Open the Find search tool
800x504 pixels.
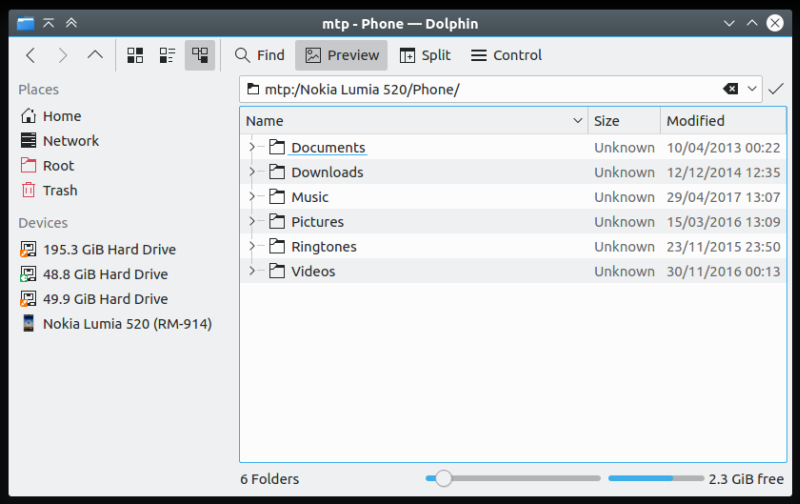point(260,55)
